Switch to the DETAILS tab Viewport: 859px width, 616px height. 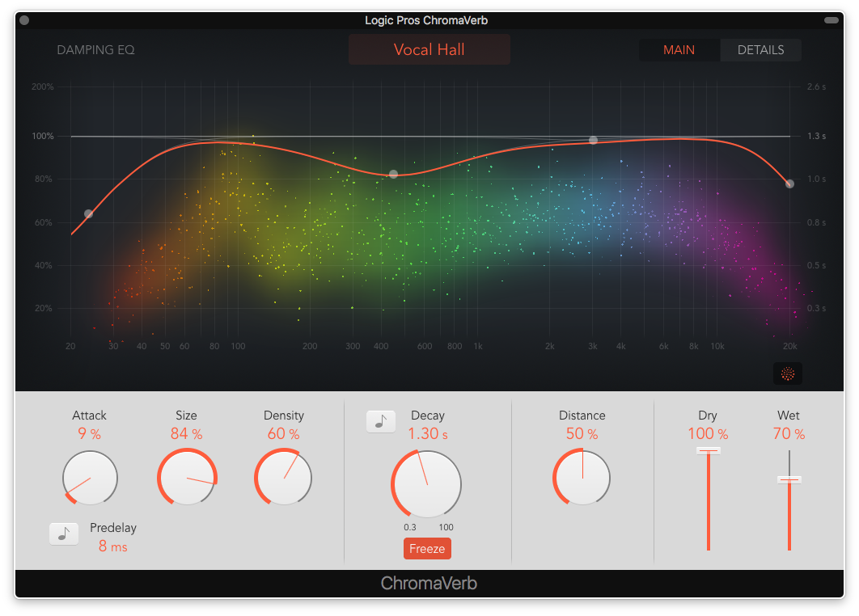[x=760, y=49]
